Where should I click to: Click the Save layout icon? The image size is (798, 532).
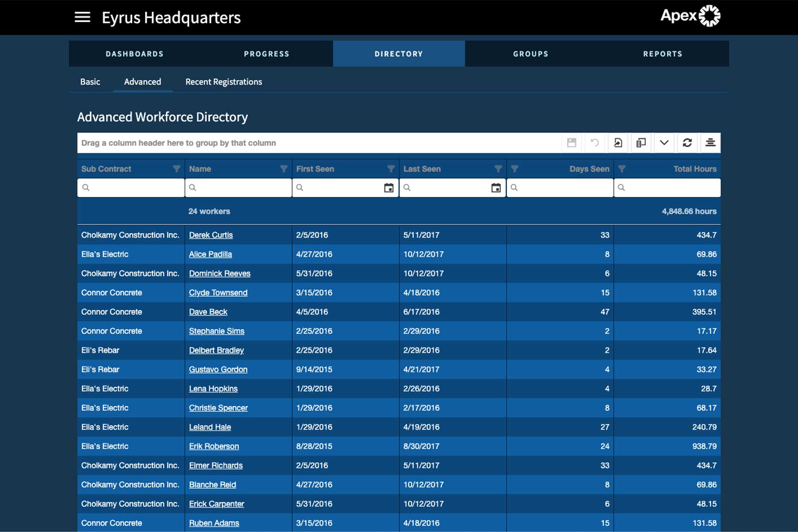tap(571, 143)
